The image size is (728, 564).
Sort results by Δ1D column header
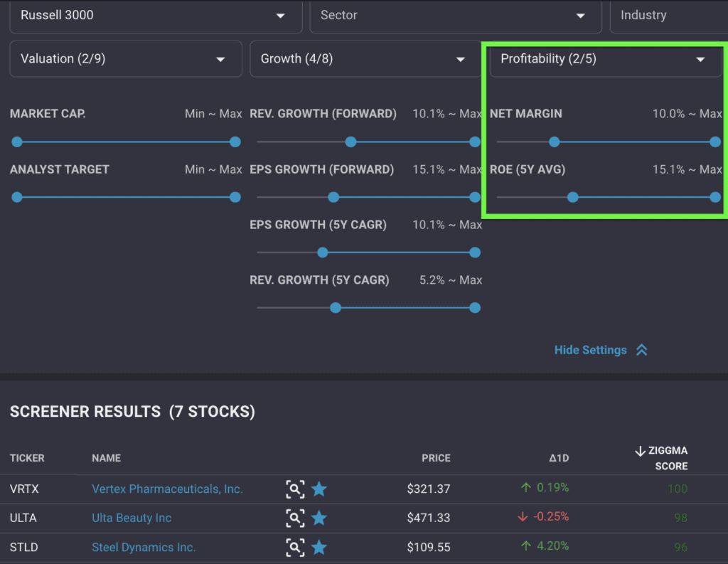pos(559,458)
